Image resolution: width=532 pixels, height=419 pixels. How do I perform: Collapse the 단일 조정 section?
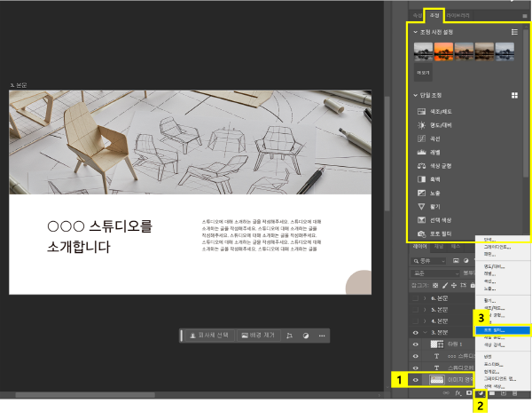pyautogui.click(x=415, y=96)
